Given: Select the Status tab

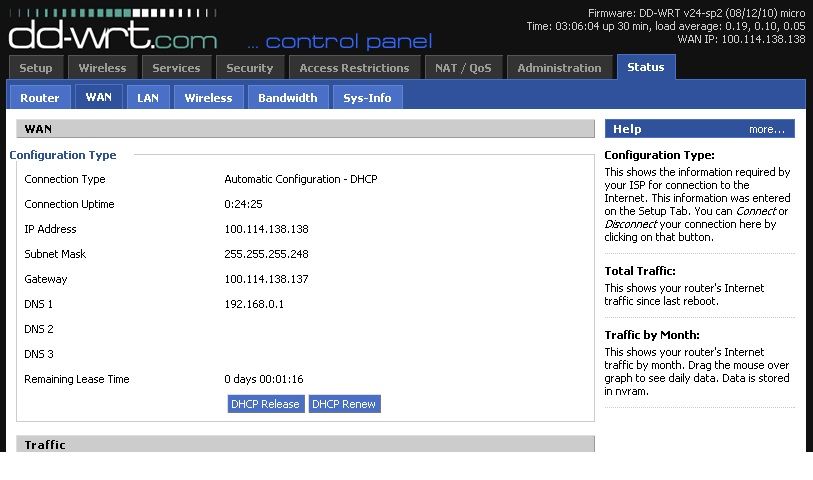Looking at the screenshot, I should click(x=646, y=67).
